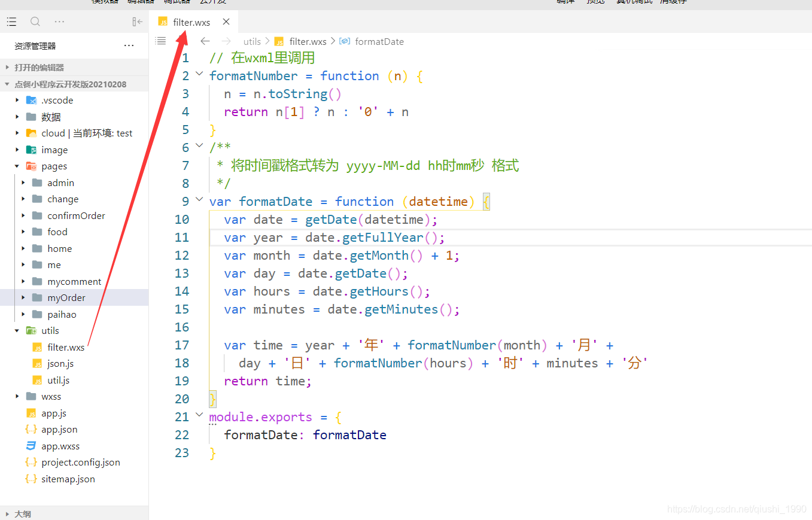The width and height of the screenshot is (812, 520).
Task: Collapse the sidebar panel icon
Action: (x=137, y=22)
